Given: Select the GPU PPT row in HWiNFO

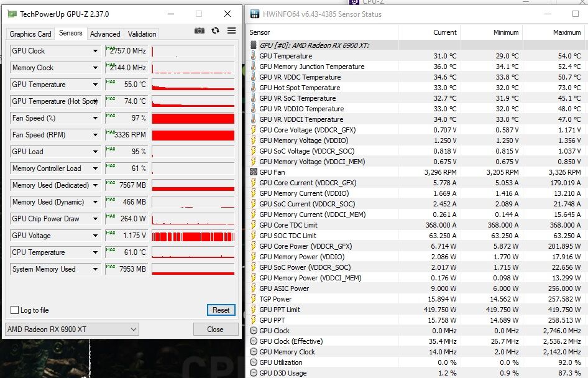Looking at the screenshot, I should tap(416, 320).
